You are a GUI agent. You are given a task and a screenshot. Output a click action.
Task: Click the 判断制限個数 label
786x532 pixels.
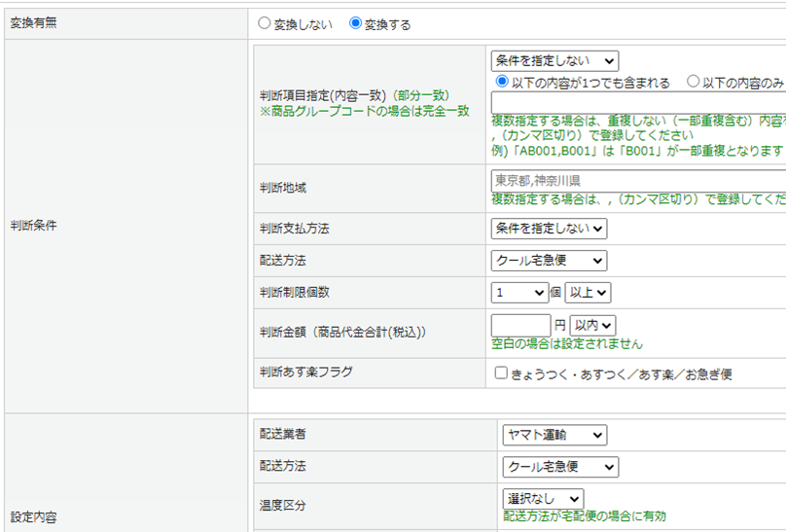(x=294, y=293)
